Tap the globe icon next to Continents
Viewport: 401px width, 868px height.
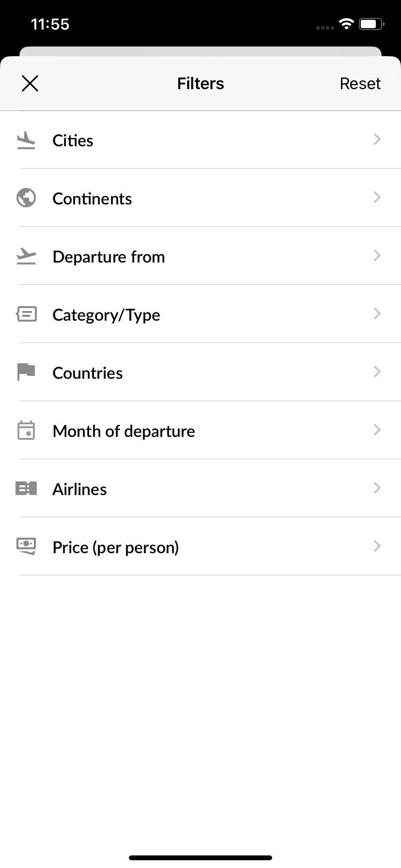pos(26,198)
